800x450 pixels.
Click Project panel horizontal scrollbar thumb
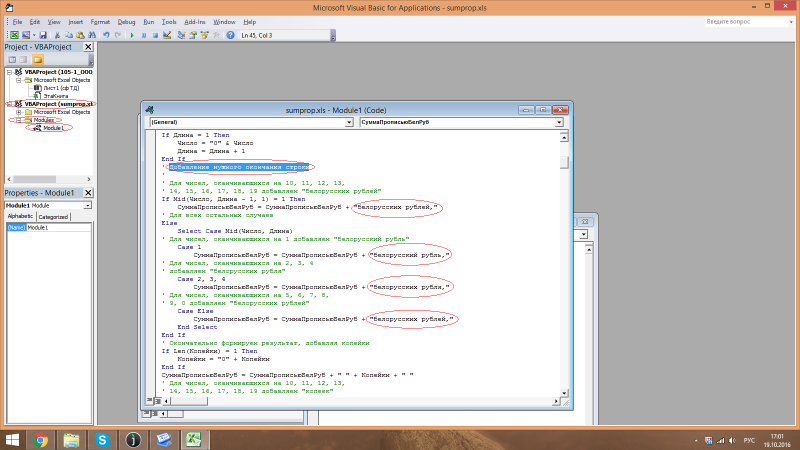tap(35, 179)
